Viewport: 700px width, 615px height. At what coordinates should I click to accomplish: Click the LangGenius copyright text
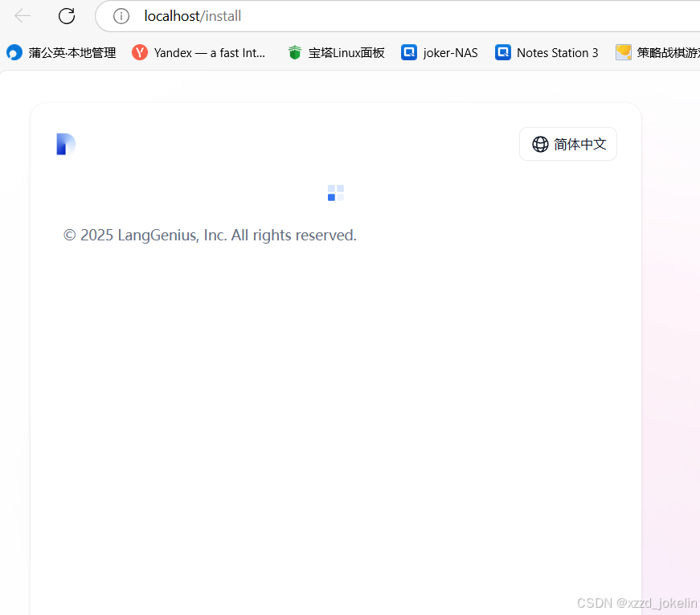(x=210, y=235)
